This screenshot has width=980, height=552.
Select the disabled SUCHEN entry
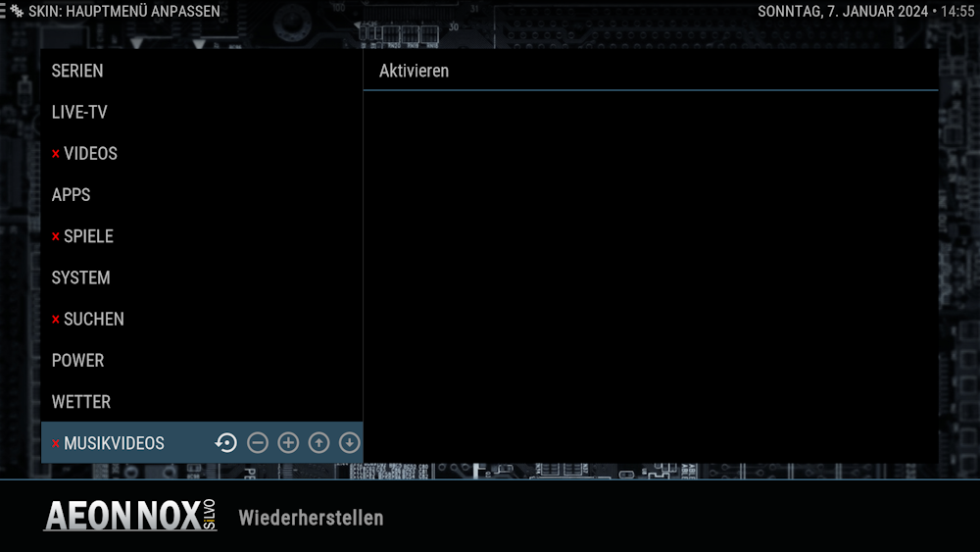(202, 319)
